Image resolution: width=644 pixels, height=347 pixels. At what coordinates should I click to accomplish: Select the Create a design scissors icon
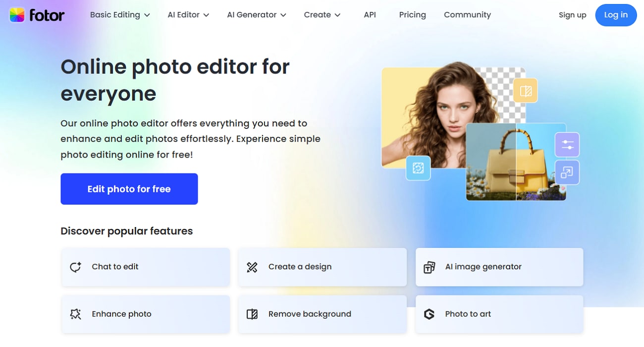(x=252, y=267)
